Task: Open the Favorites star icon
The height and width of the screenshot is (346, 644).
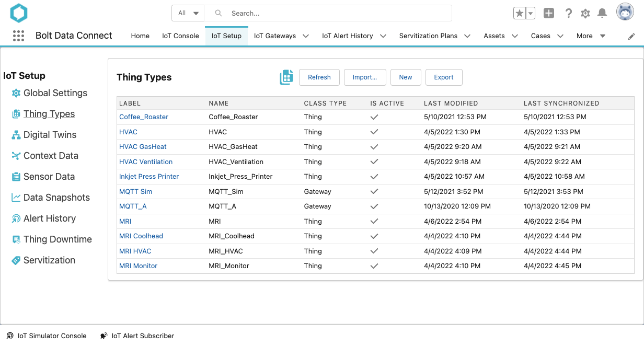Action: (519, 14)
